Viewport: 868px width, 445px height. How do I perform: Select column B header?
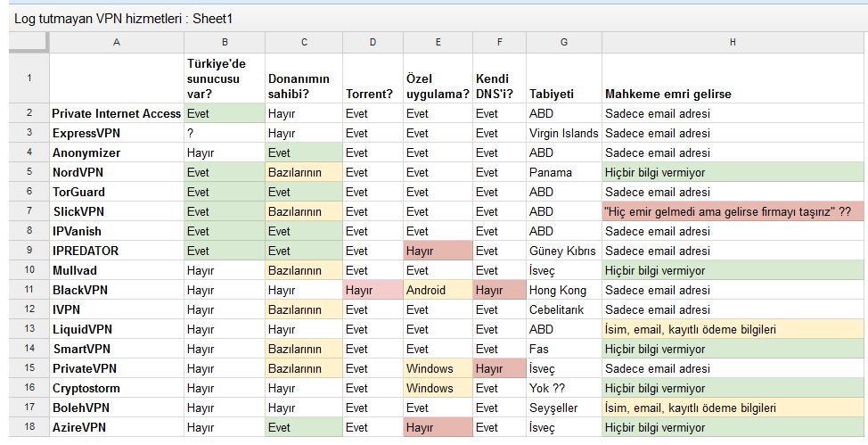tap(225, 42)
